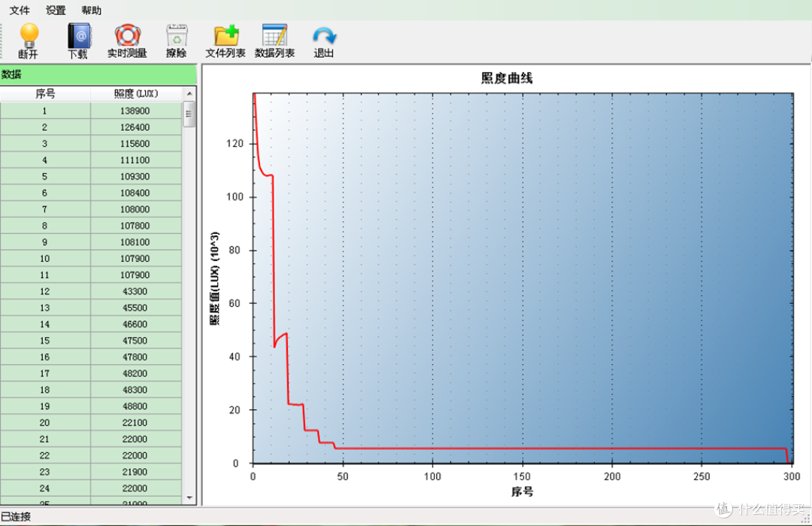Open the 设置 menu
This screenshot has height=526, width=812.
pyautogui.click(x=56, y=11)
